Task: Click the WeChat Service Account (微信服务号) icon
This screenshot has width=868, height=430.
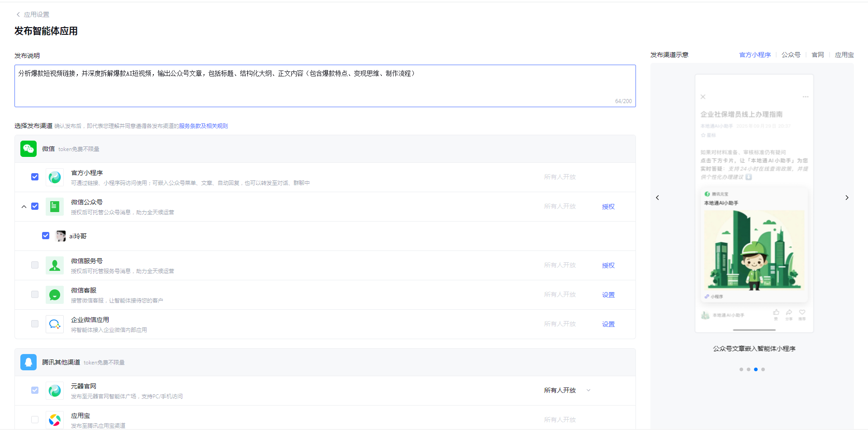Action: pyautogui.click(x=55, y=265)
